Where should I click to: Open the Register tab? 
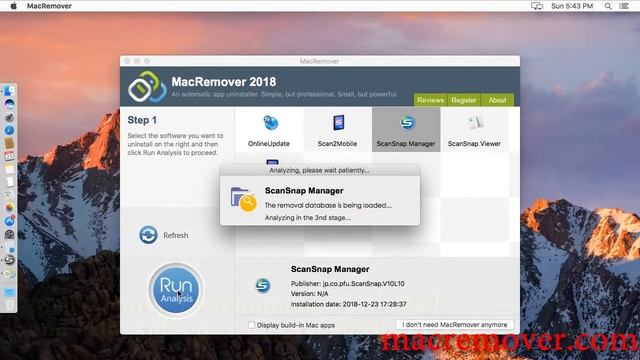464,100
